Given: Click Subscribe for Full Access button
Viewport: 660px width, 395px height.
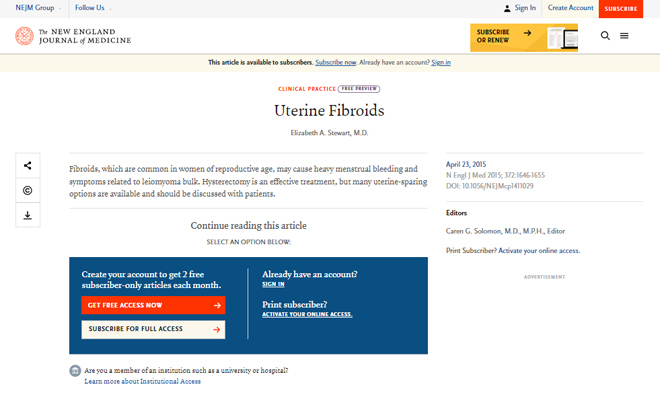Looking at the screenshot, I should [x=153, y=329].
